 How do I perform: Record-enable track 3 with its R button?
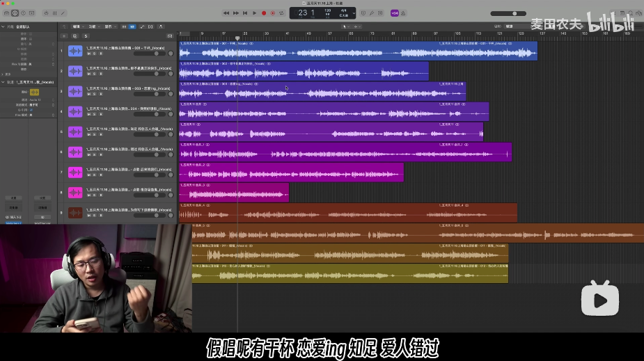[x=101, y=94]
